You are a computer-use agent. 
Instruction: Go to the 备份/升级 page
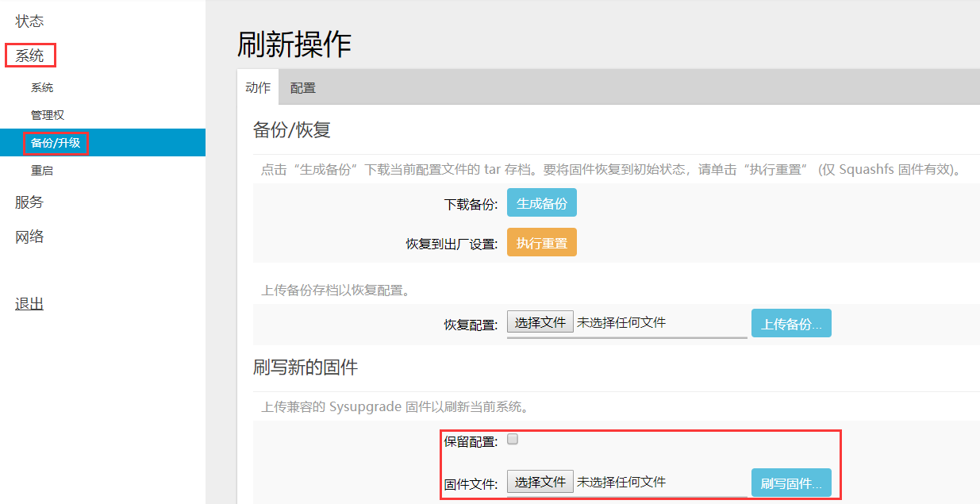tap(55, 142)
